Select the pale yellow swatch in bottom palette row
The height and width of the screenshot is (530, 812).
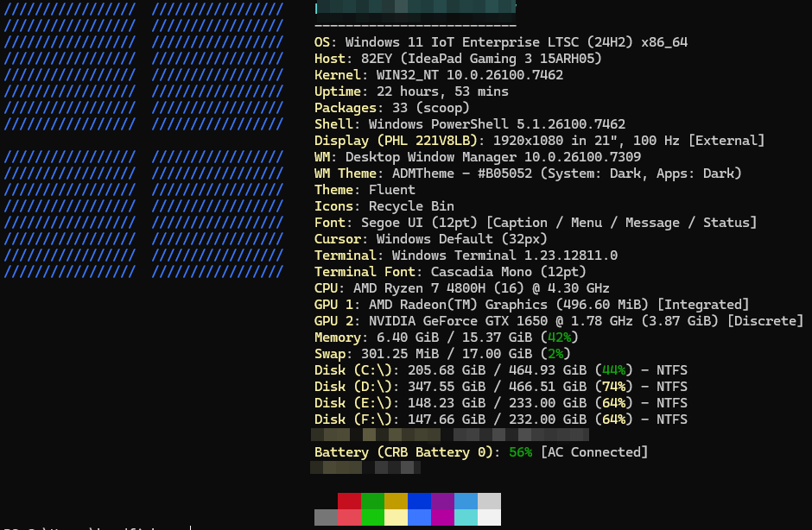[396, 518]
